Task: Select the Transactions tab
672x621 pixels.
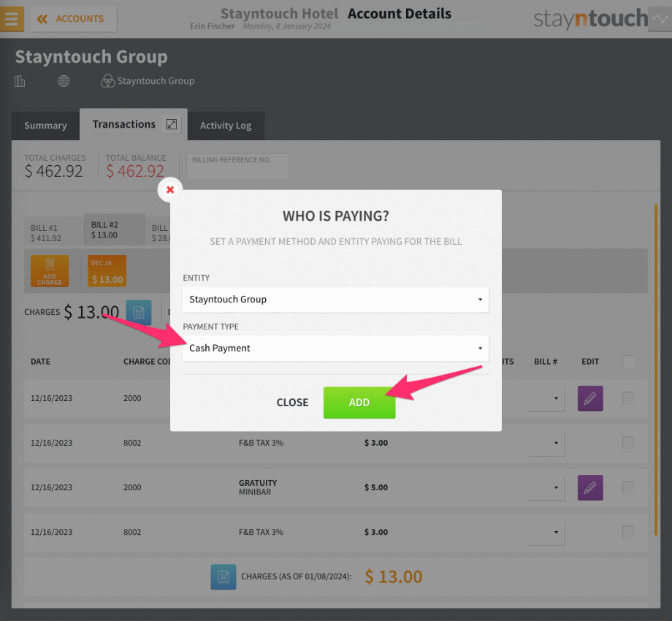Action: click(x=124, y=124)
